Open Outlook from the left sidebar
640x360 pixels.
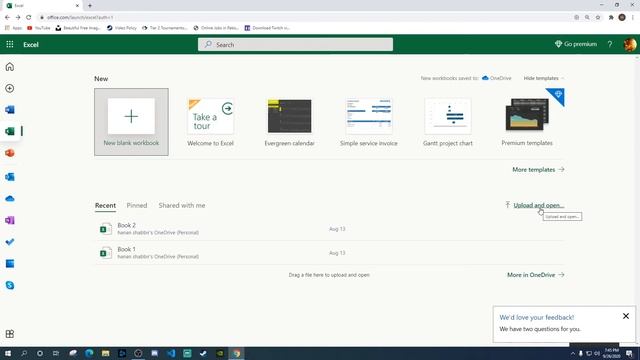(10, 177)
